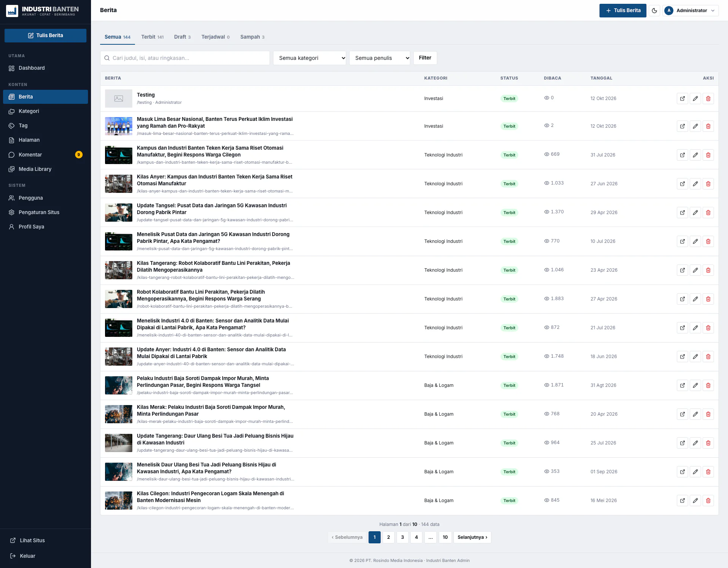
Task: Click the Filter button
Action: [x=425, y=58]
